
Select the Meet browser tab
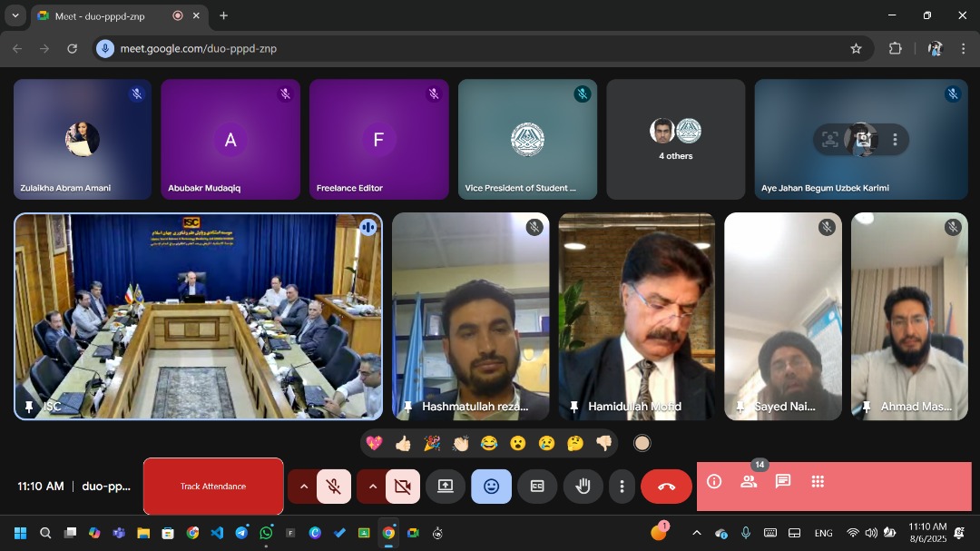click(x=100, y=15)
